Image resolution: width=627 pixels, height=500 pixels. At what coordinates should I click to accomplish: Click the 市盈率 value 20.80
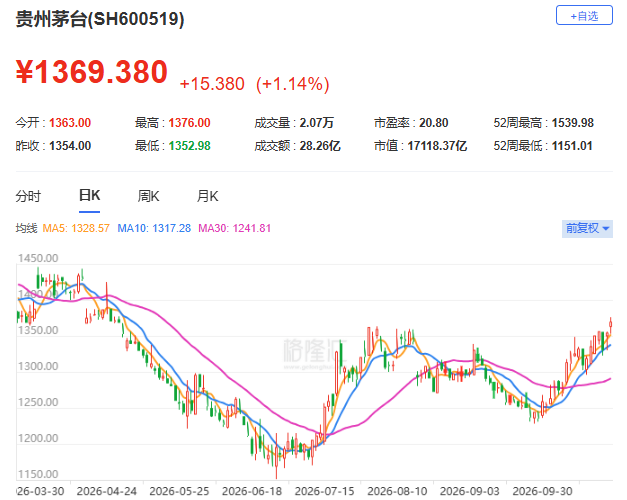tap(434, 123)
